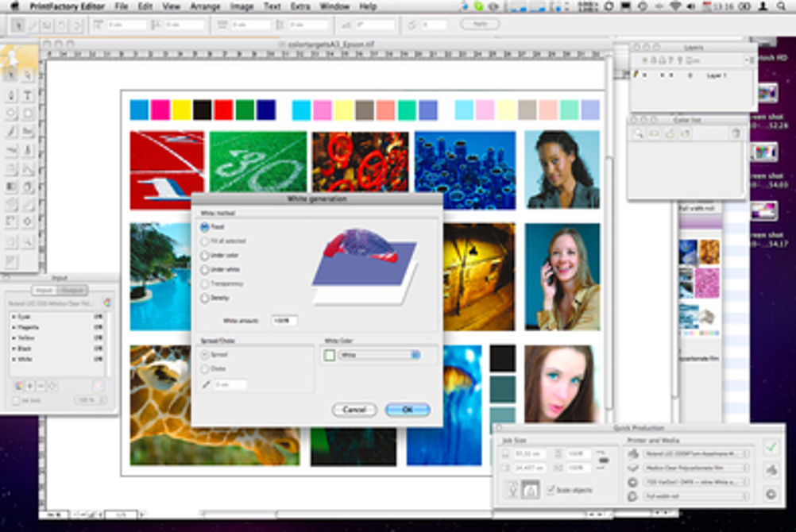The image size is (796, 532).
Task: Open the Help menu
Action: tap(368, 6)
